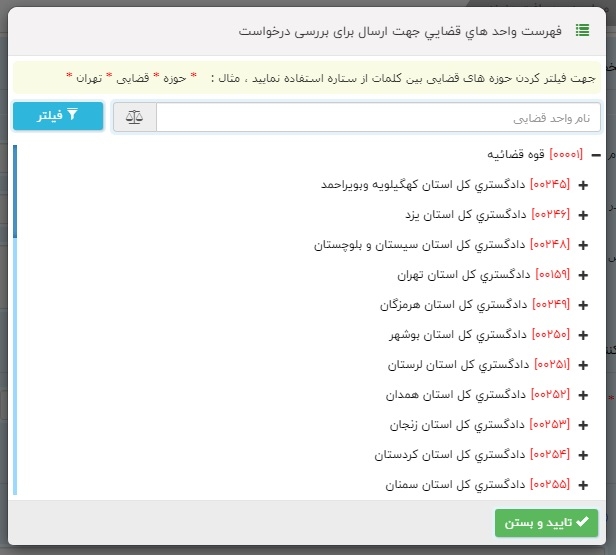Click تایید و بستن confirm button
The height and width of the screenshot is (555, 616).
coord(546,523)
